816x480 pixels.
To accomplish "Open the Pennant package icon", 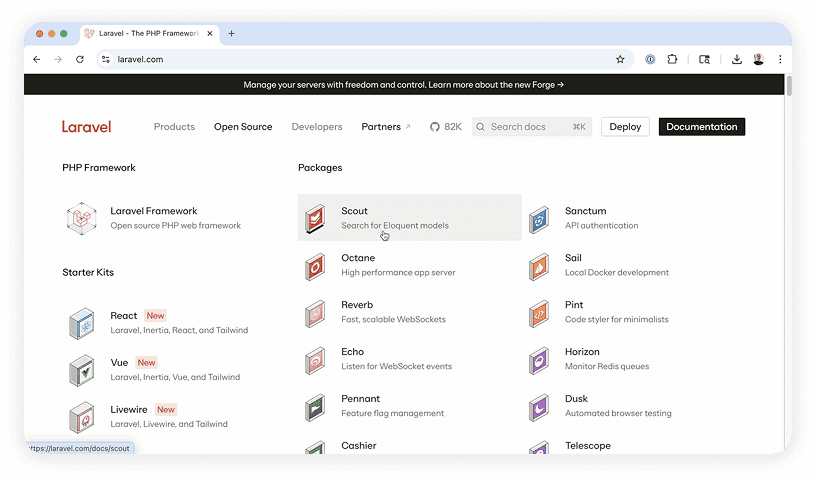I will [x=315, y=407].
